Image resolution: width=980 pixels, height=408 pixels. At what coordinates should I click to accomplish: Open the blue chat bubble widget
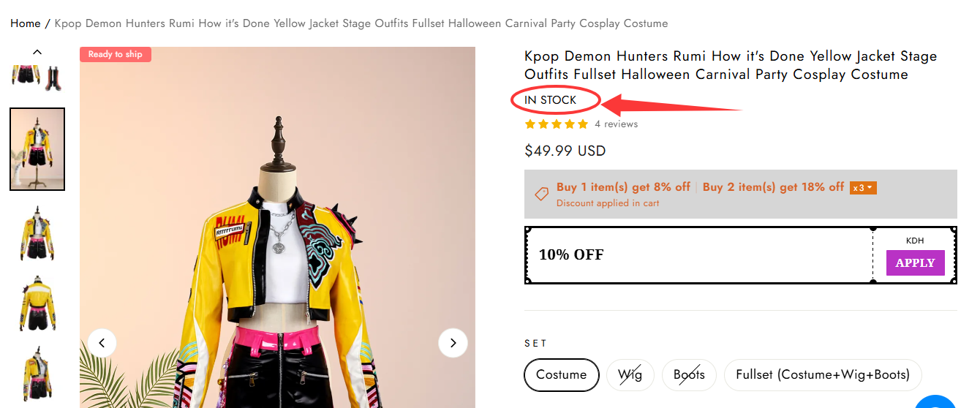[x=936, y=401]
